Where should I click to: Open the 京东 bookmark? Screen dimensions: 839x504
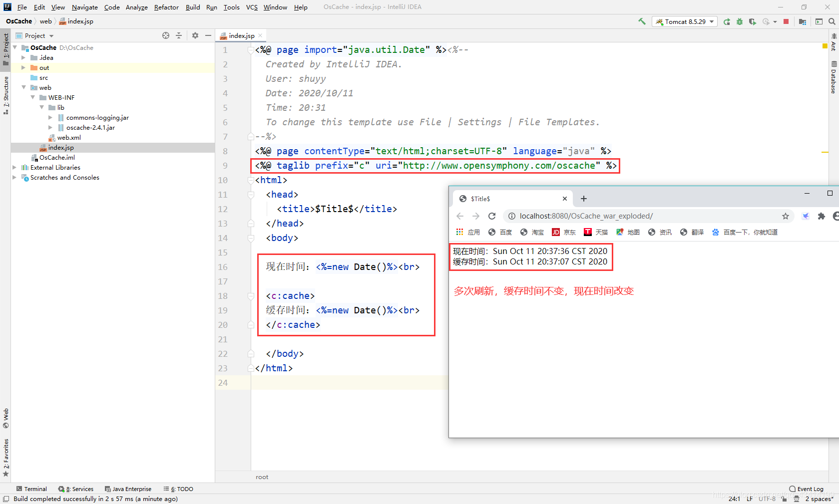[x=564, y=232]
